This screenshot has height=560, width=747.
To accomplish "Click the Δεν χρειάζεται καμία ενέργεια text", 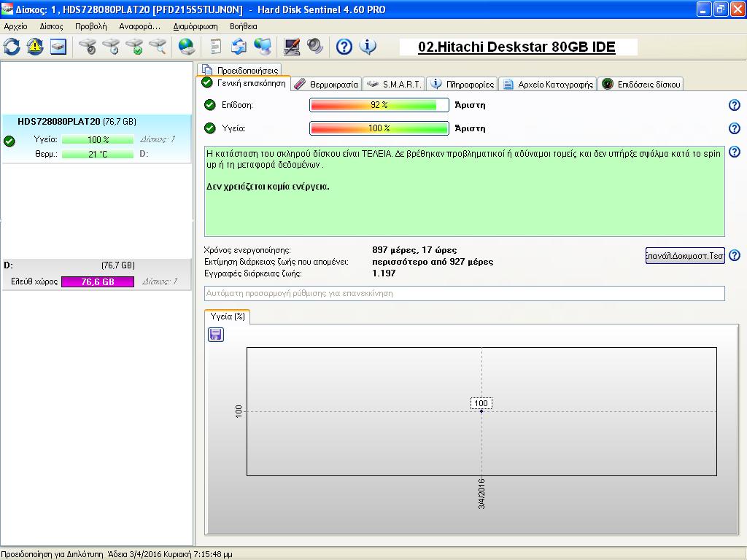I will coord(268,187).
